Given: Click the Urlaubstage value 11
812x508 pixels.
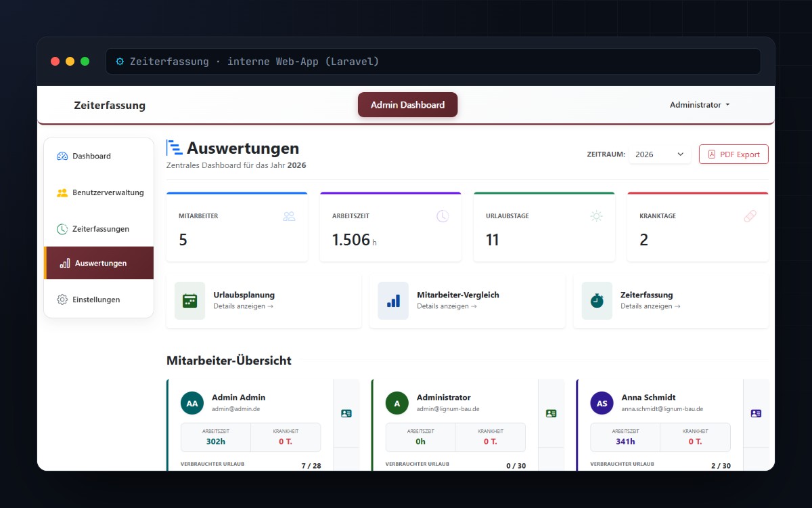Looking at the screenshot, I should [492, 240].
